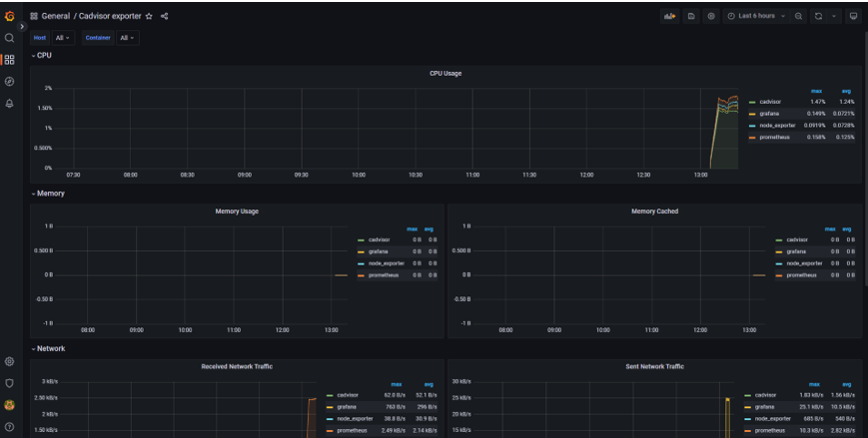Cycle view mode with the monitor icon
Image resolution: width=868 pixels, height=438 pixels.
tap(854, 16)
